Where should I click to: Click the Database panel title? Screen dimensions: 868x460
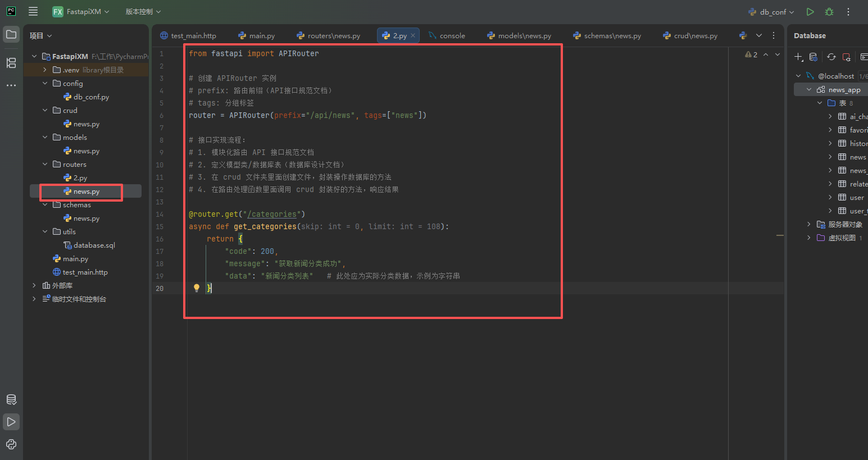tap(810, 35)
